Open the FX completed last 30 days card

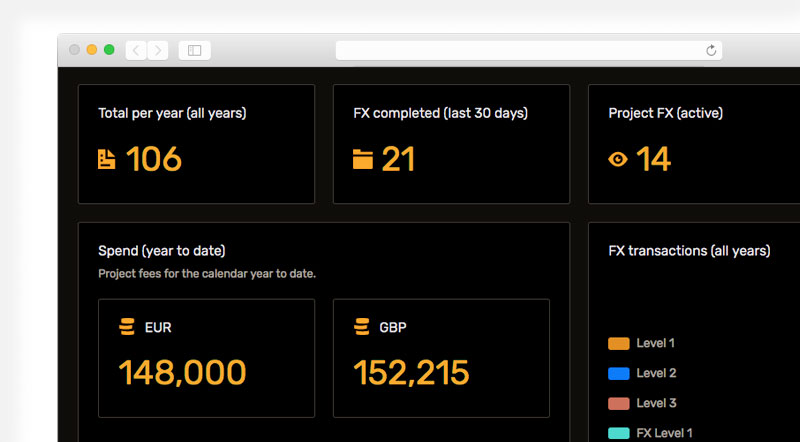click(452, 144)
